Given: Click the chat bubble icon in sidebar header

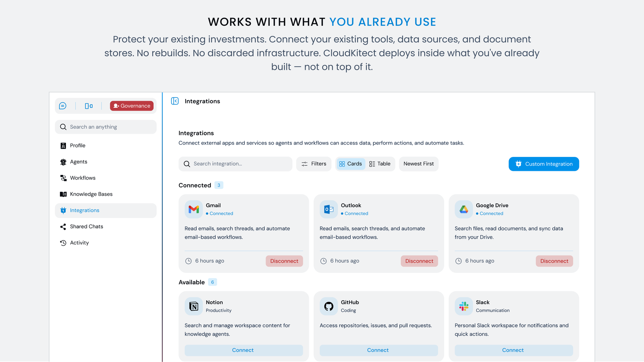Looking at the screenshot, I should point(63,106).
